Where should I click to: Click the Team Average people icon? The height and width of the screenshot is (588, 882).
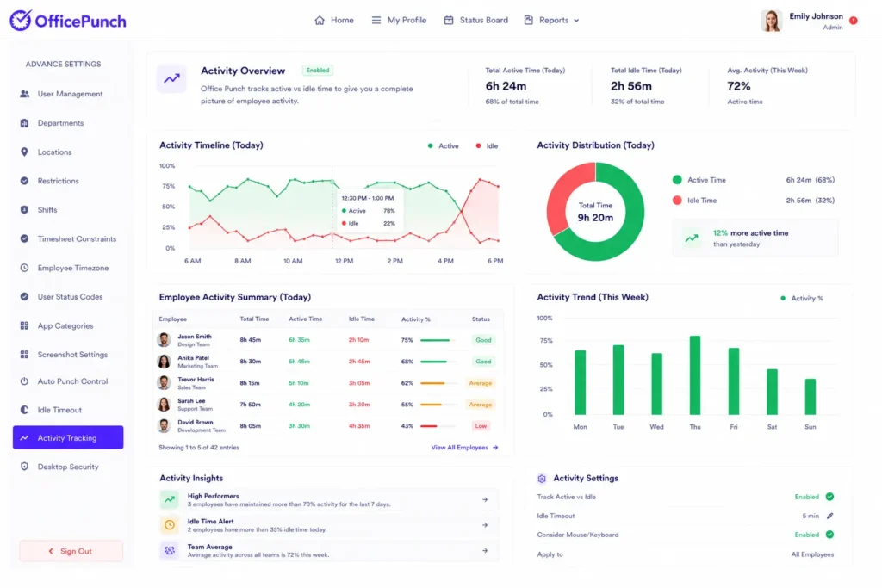pyautogui.click(x=170, y=551)
